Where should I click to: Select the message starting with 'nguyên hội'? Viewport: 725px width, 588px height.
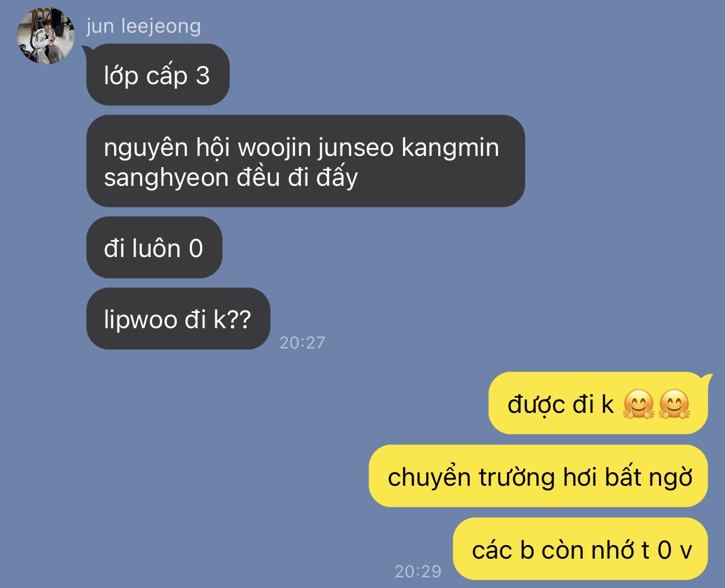click(305, 162)
